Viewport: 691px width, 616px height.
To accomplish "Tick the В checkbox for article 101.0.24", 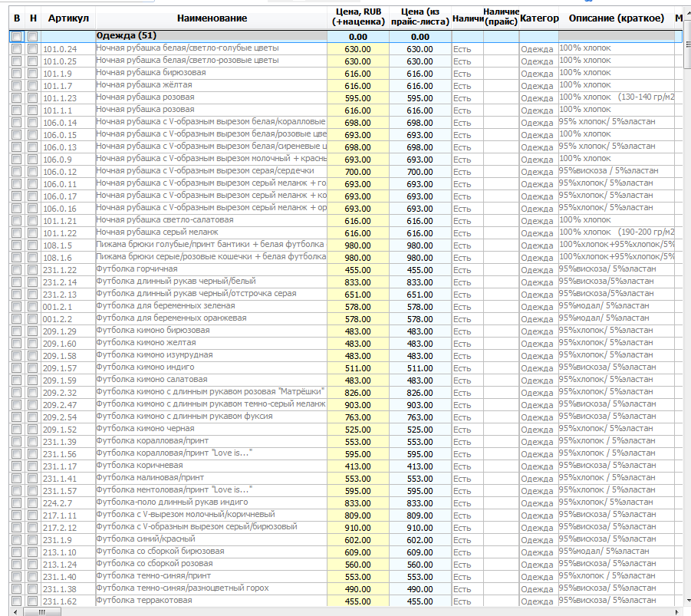I will coord(17,49).
